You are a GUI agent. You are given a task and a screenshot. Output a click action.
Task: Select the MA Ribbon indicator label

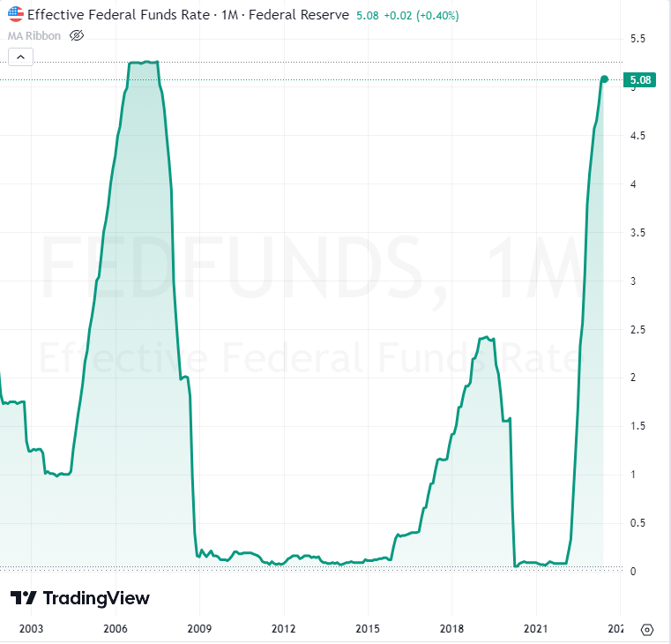pos(34,35)
